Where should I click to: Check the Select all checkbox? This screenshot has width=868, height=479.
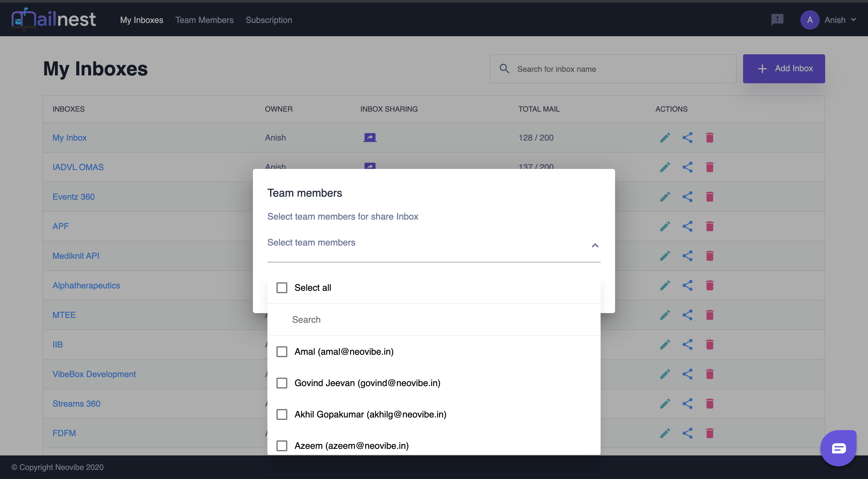point(282,288)
